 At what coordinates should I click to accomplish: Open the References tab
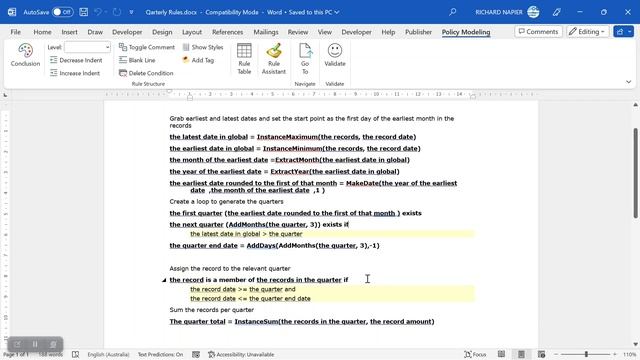227,32
